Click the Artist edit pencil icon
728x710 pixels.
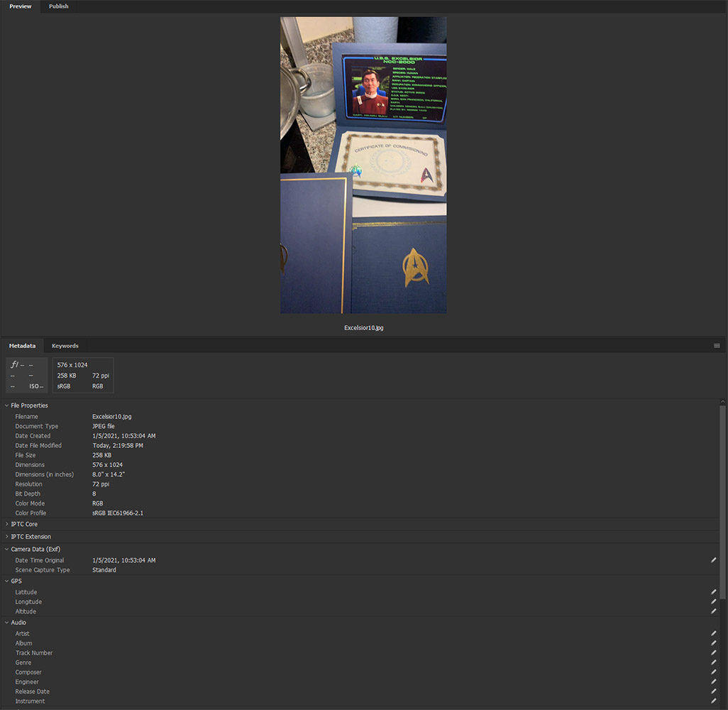[x=714, y=633]
